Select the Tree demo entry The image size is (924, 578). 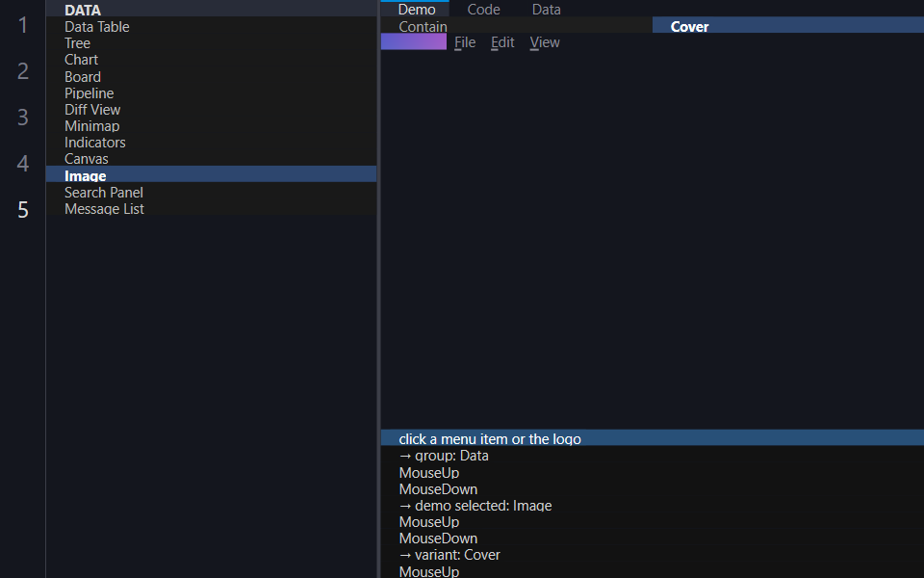pos(211,42)
